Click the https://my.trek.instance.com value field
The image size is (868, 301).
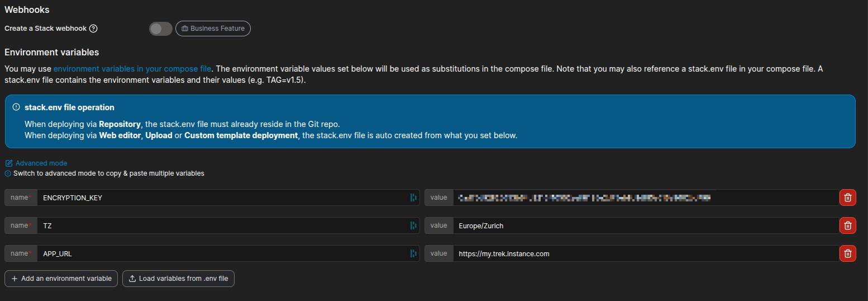coord(646,253)
